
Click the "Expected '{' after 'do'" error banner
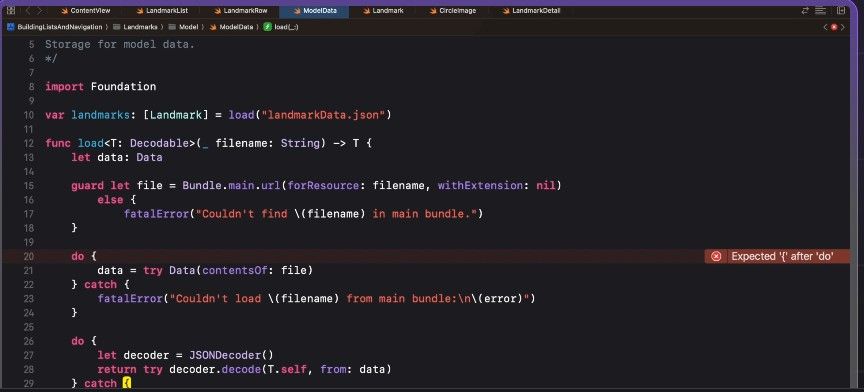click(777, 256)
